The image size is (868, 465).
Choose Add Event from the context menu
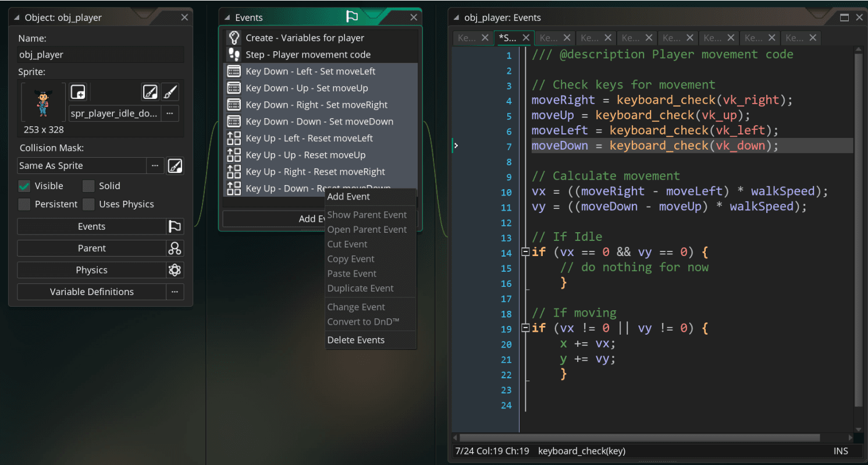(x=348, y=197)
